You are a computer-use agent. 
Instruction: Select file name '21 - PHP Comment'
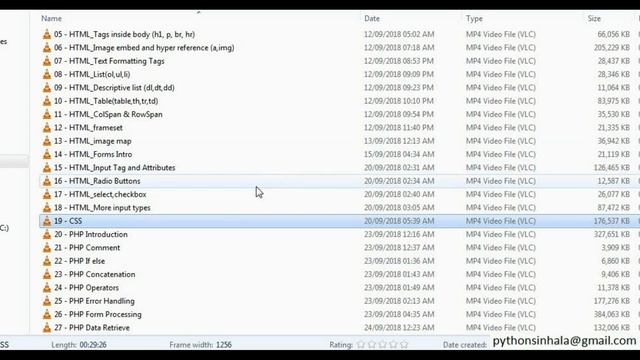(x=87, y=248)
